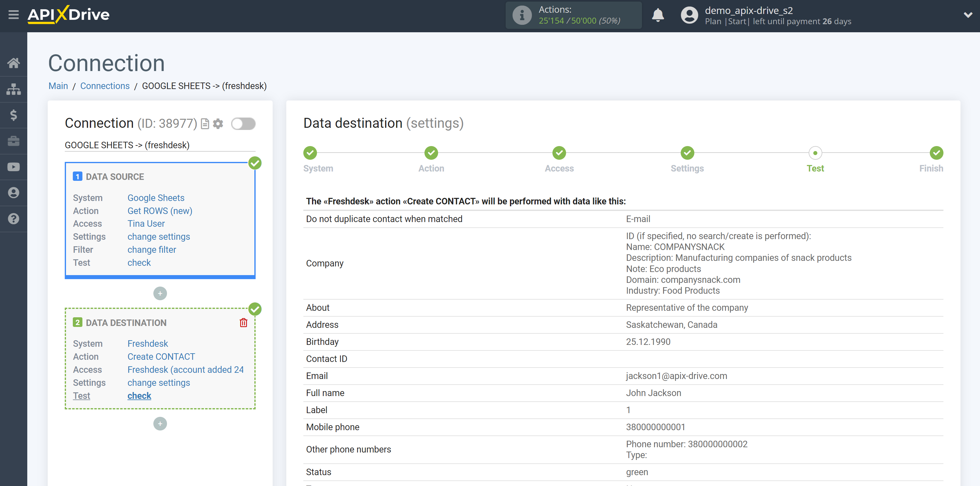
Task: Click the connection name field
Action: click(x=160, y=145)
